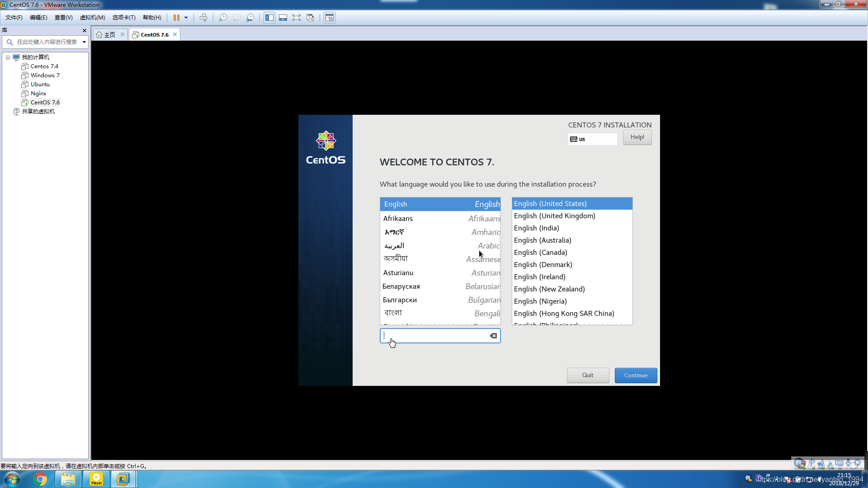The width and height of the screenshot is (868, 488).
Task: Close the 主页 tab
Action: pos(123,34)
